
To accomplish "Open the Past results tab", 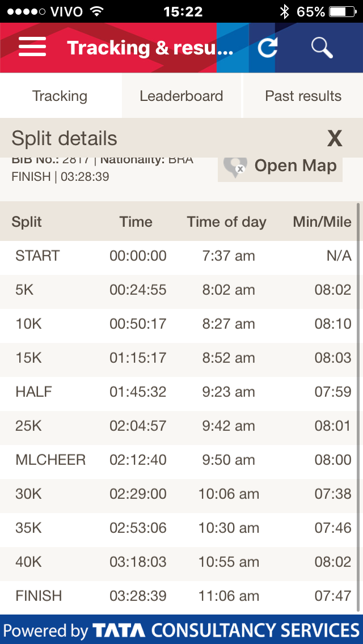I will pos(303,96).
